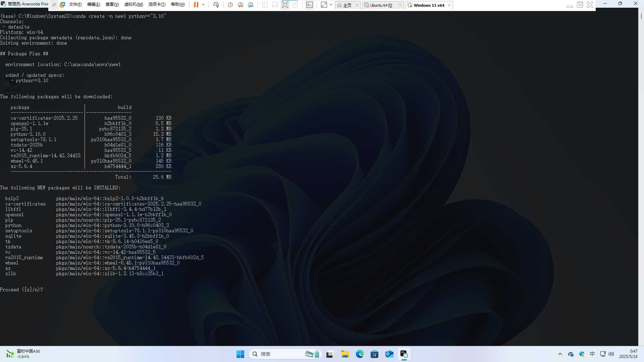Click the zlib-1.2.13 install line
The height and width of the screenshot is (362, 644).
click(84, 274)
